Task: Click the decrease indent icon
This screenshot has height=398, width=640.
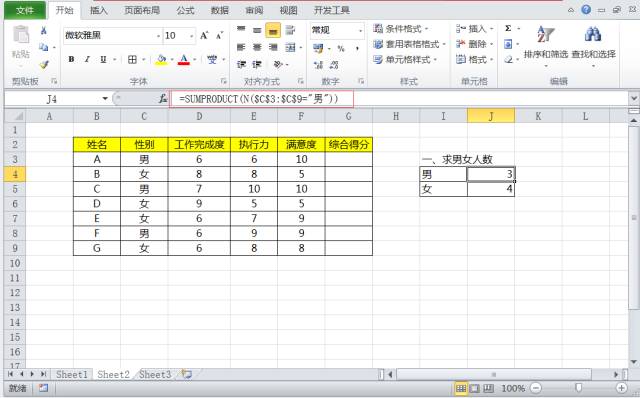Action: coord(241,64)
